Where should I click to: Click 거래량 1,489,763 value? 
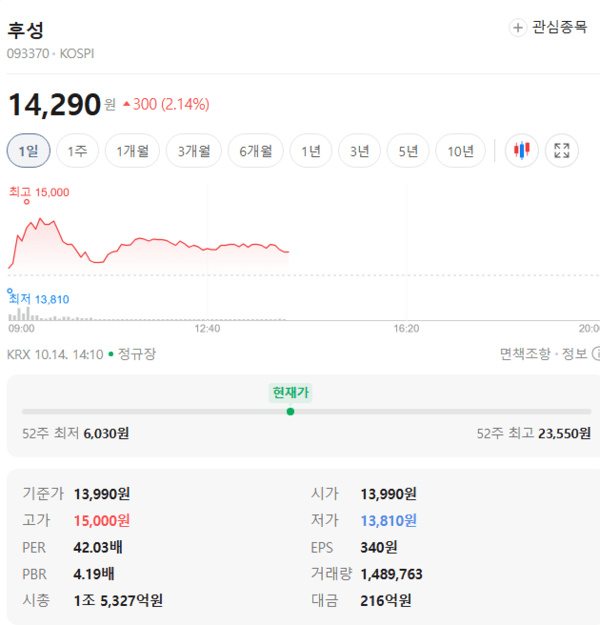coord(391,574)
